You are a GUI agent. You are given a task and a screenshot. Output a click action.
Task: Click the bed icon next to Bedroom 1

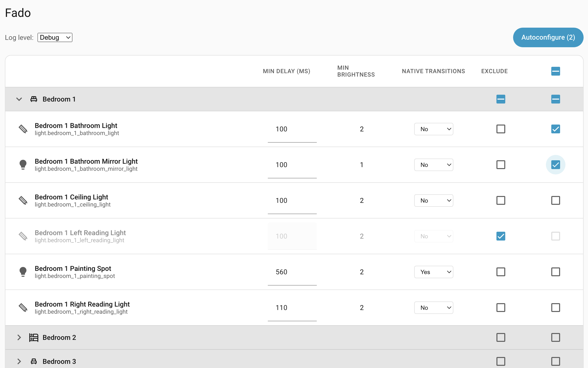pyautogui.click(x=34, y=99)
